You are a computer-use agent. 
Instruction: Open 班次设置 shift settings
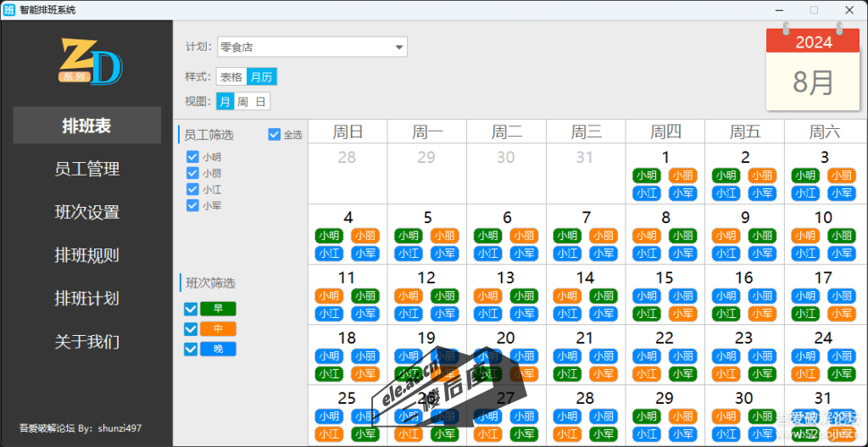point(87,211)
